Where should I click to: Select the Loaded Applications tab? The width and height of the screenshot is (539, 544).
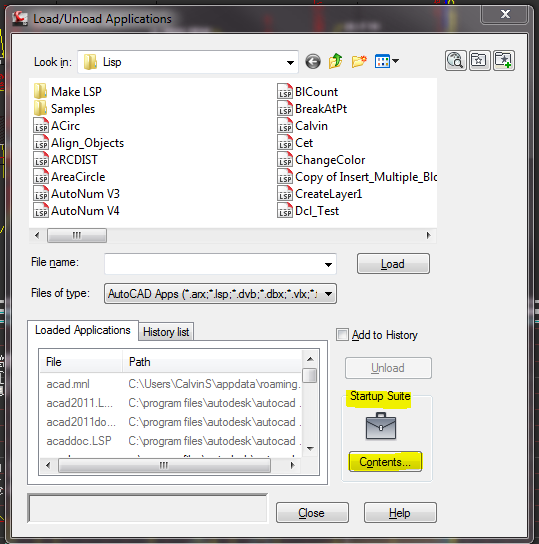83,330
